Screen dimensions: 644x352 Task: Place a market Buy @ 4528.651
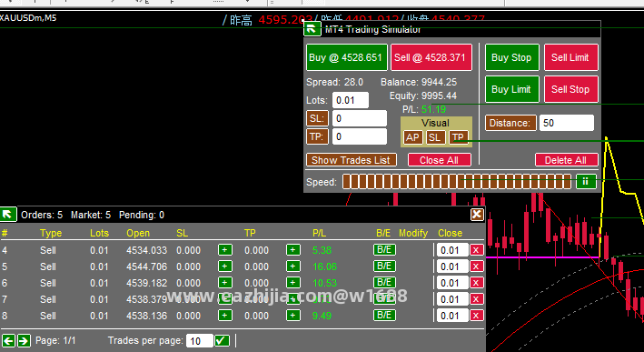pos(347,57)
